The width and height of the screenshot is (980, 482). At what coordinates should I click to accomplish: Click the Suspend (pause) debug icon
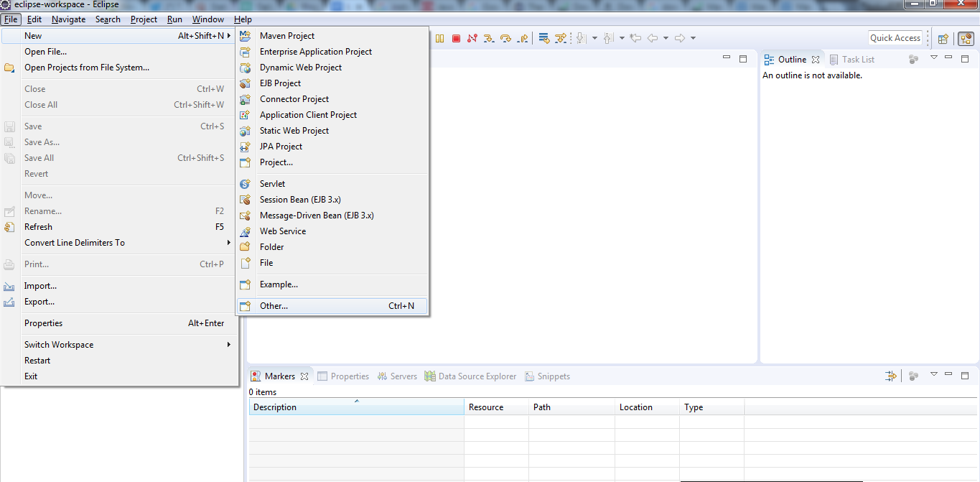pos(439,37)
